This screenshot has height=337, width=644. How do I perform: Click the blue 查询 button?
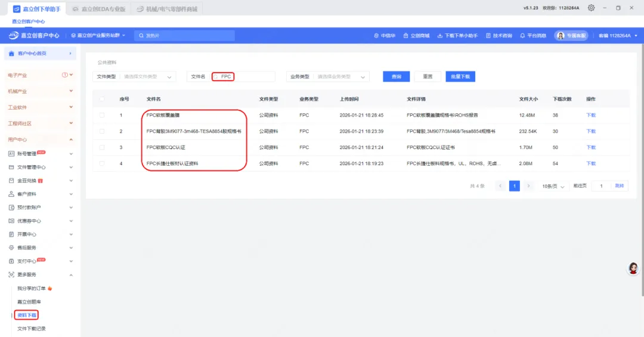[396, 77]
